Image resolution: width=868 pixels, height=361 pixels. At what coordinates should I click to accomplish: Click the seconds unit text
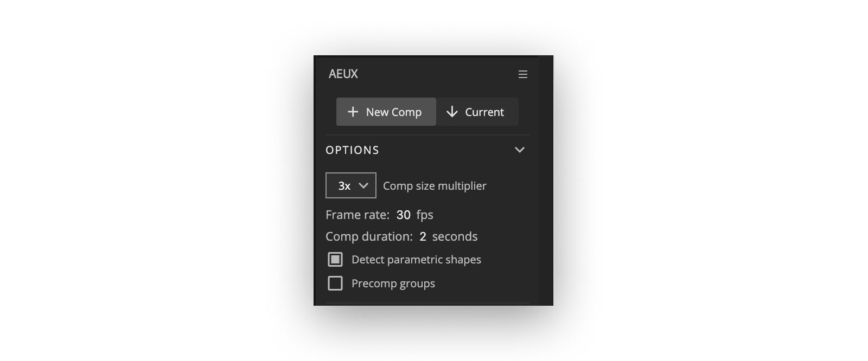tap(455, 236)
